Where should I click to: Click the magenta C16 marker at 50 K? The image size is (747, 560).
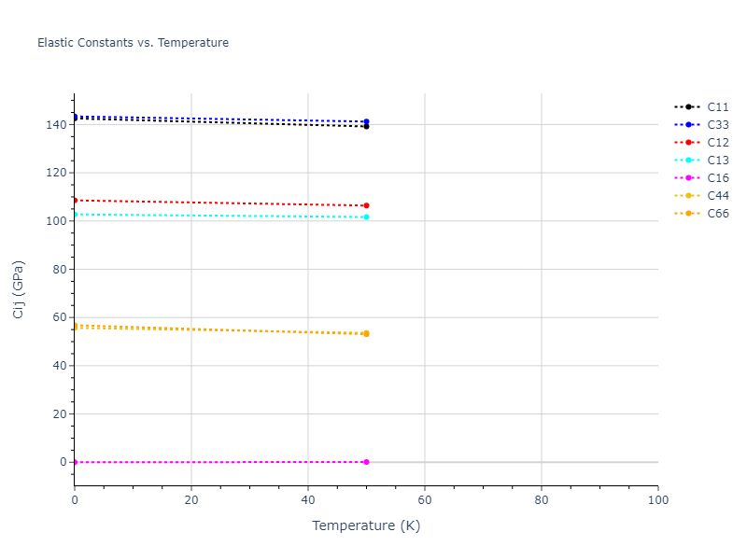[x=366, y=462]
